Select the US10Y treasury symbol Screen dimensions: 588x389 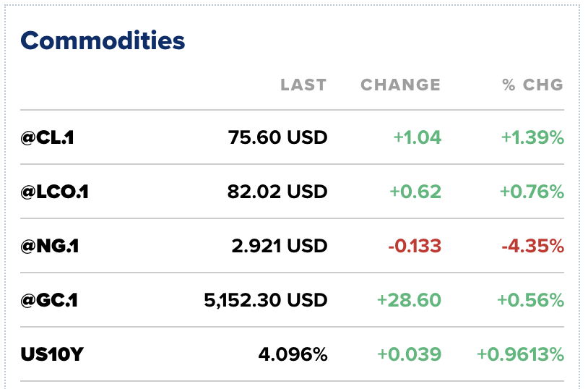51,354
